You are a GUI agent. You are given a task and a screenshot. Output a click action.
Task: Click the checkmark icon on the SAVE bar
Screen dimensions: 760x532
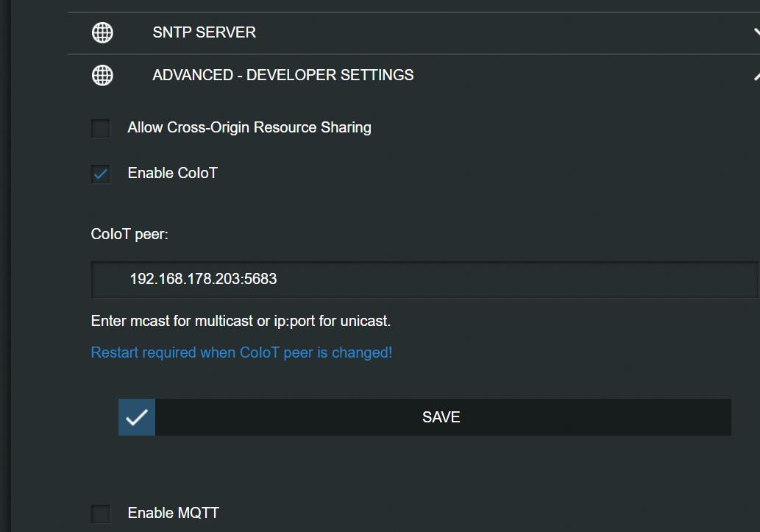pos(137,417)
